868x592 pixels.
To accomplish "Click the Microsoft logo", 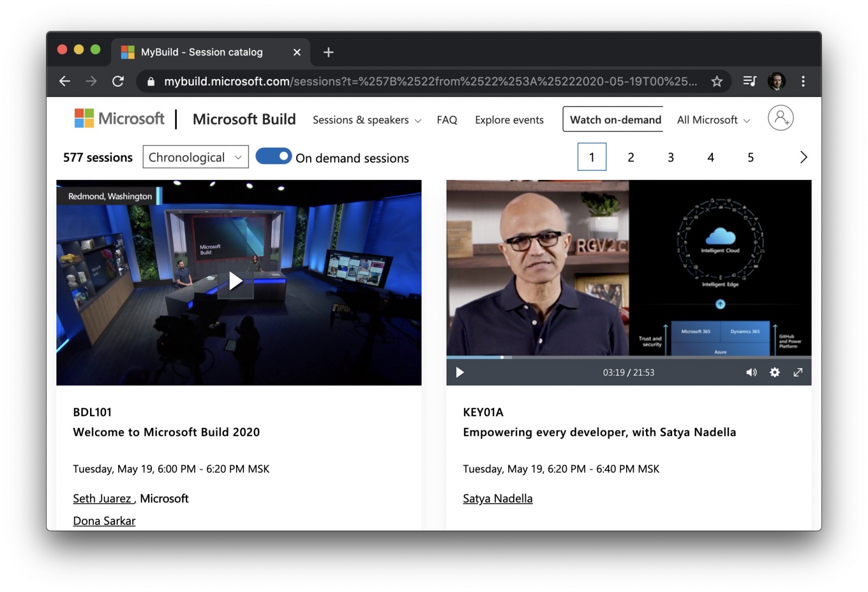I will coord(119,119).
